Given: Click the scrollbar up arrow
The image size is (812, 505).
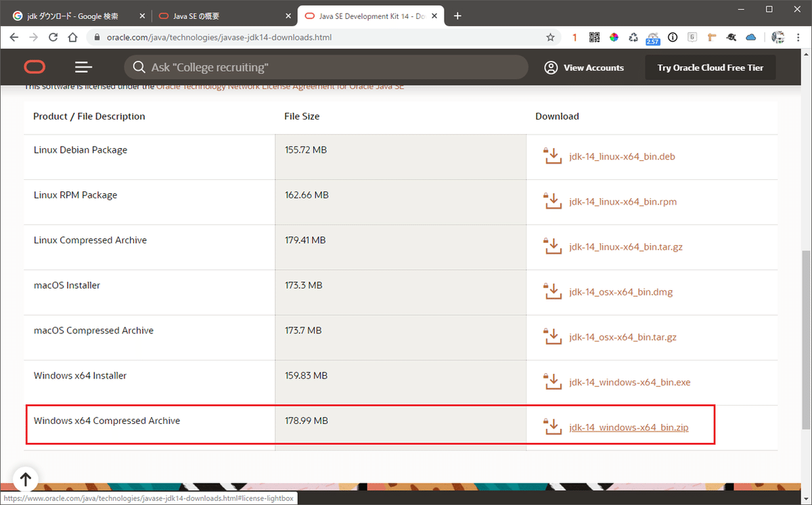Looking at the screenshot, I should coord(806,55).
